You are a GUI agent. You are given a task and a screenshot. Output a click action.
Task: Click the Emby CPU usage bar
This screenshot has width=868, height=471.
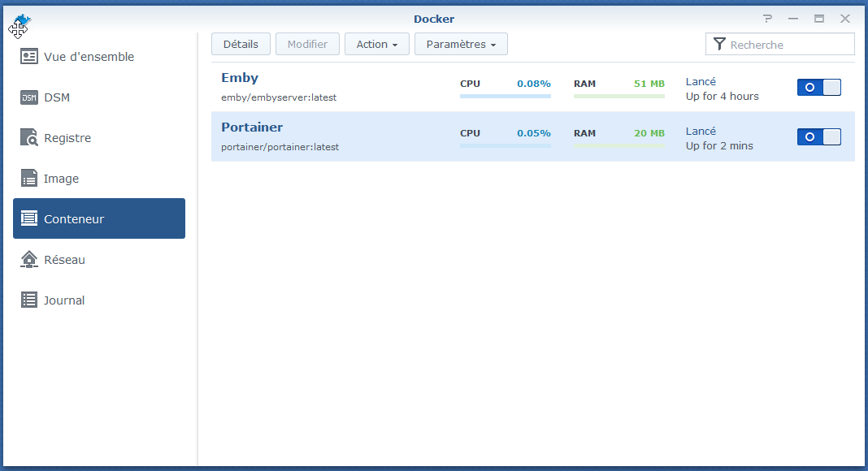(506, 96)
